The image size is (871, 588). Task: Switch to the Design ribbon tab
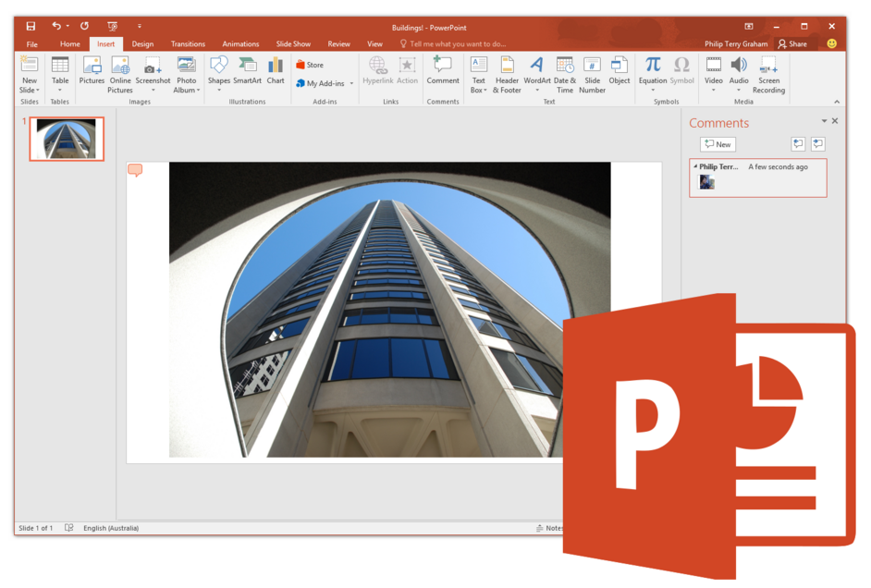(142, 43)
